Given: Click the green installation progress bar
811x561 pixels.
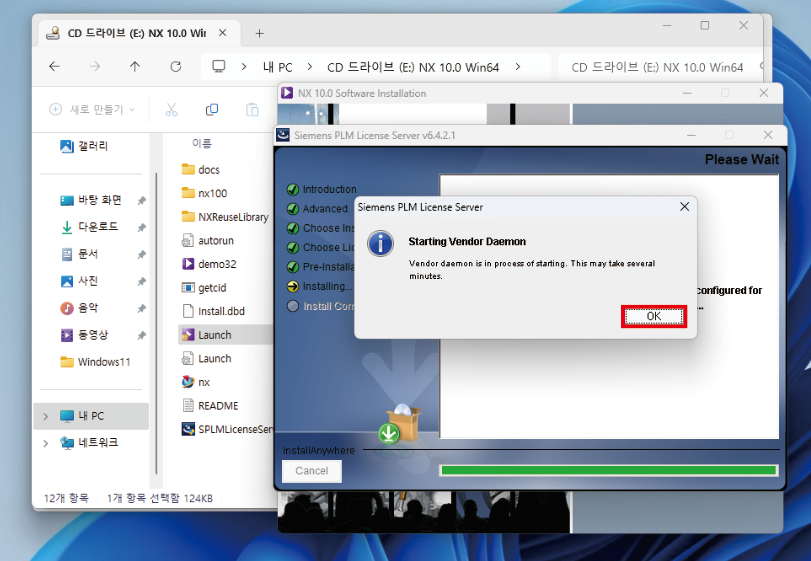Looking at the screenshot, I should [x=608, y=470].
